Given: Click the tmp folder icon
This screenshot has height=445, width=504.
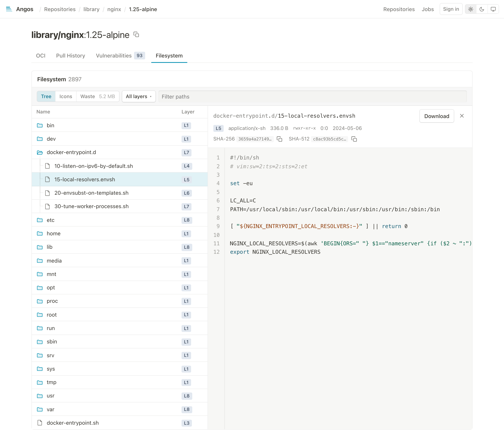Looking at the screenshot, I should pos(40,382).
